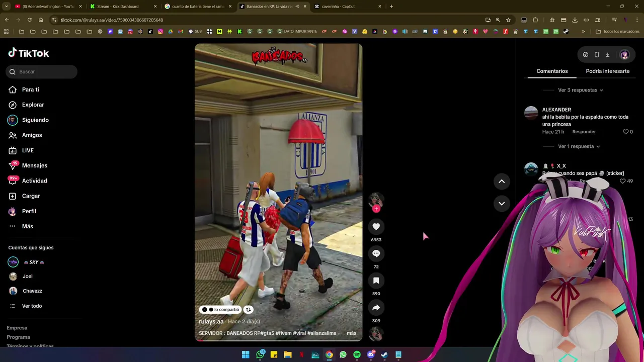Mute the TikTok tab audio icon
The height and width of the screenshot is (362, 644).
point(297,7)
